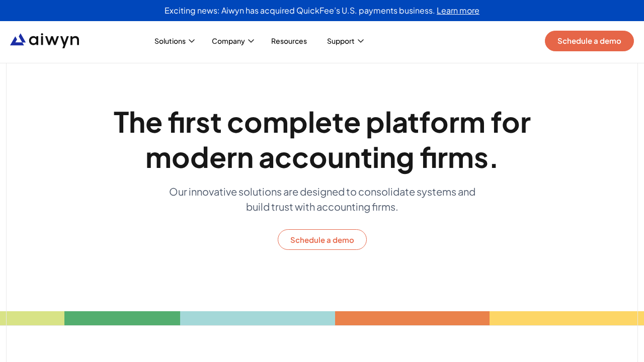
Task: Click the QuickFee acquisition announcement text
Action: coord(299,11)
